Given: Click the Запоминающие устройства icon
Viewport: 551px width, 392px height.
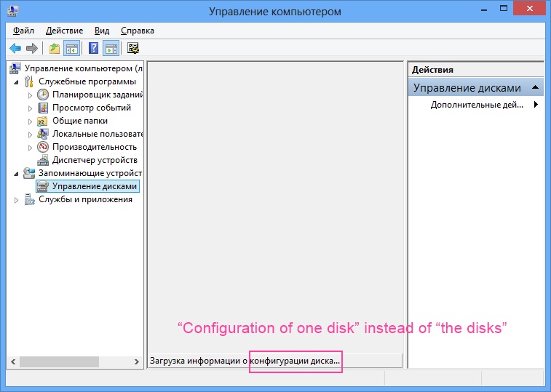Looking at the screenshot, I should (x=29, y=173).
